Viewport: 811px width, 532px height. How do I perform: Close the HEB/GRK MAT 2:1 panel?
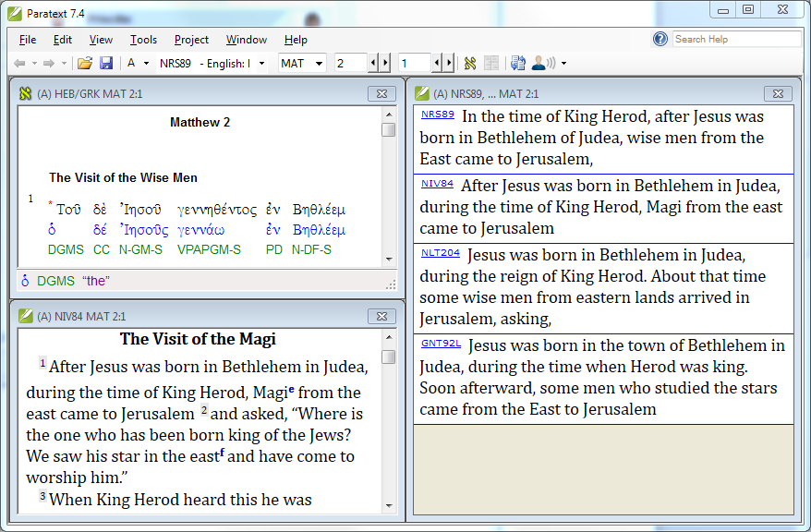[381, 93]
